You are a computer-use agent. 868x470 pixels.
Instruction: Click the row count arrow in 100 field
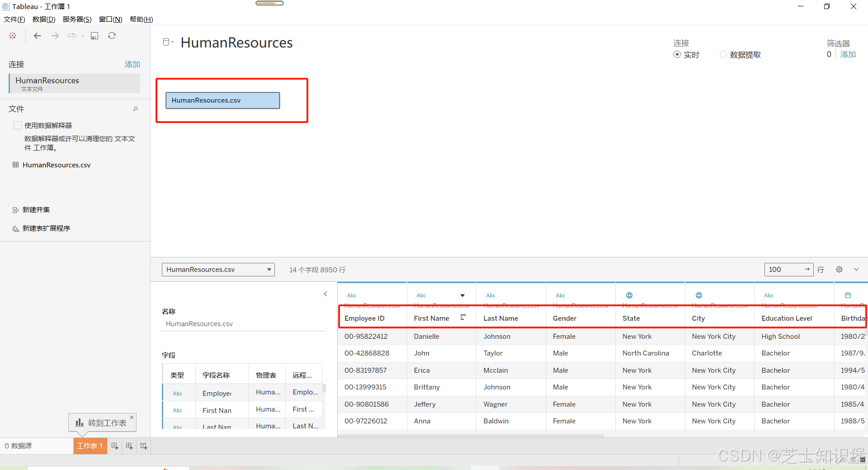(807, 269)
